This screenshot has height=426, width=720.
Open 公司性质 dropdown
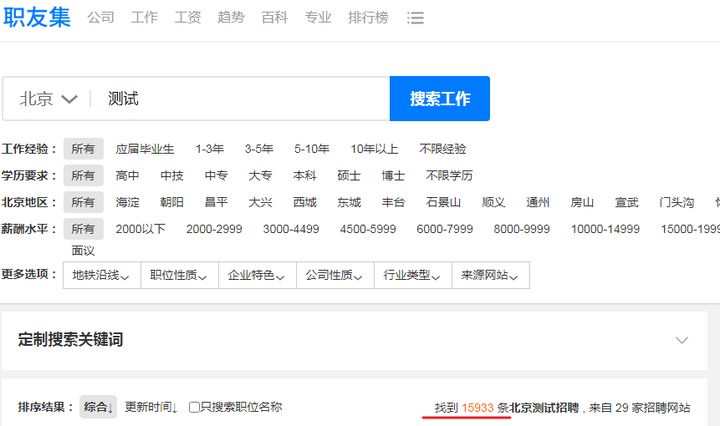tap(335, 275)
